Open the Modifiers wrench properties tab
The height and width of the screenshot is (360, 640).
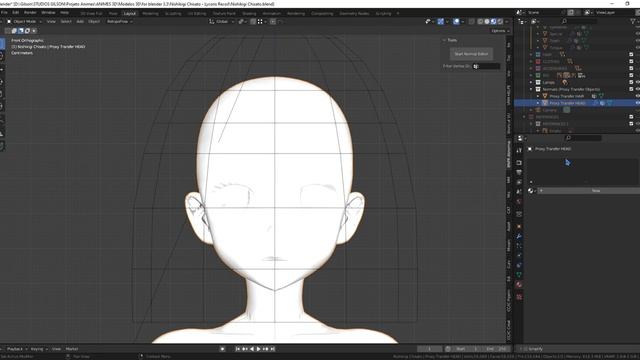519,236
